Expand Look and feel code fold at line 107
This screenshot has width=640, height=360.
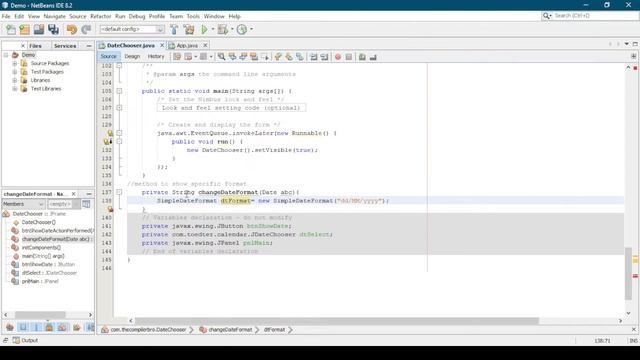[119, 108]
